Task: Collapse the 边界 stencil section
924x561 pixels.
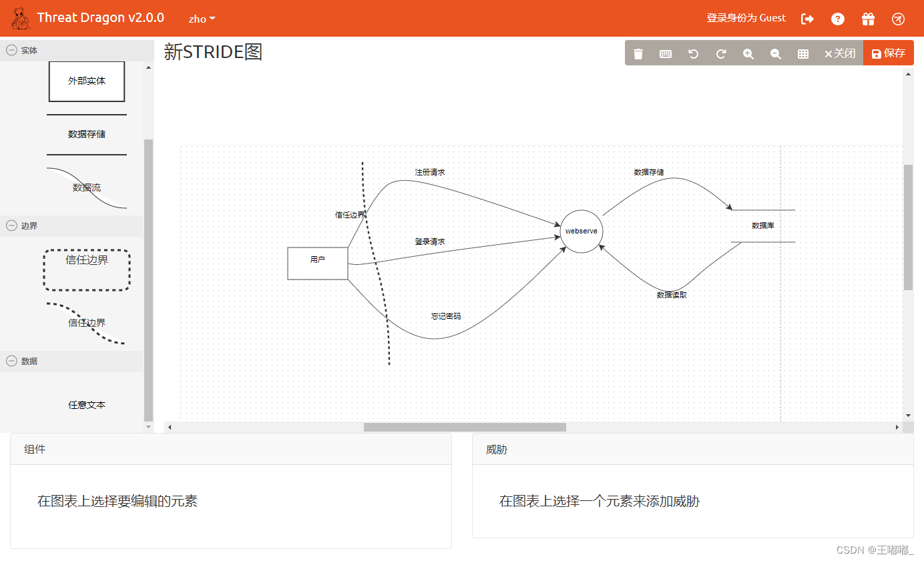Action: [11, 225]
